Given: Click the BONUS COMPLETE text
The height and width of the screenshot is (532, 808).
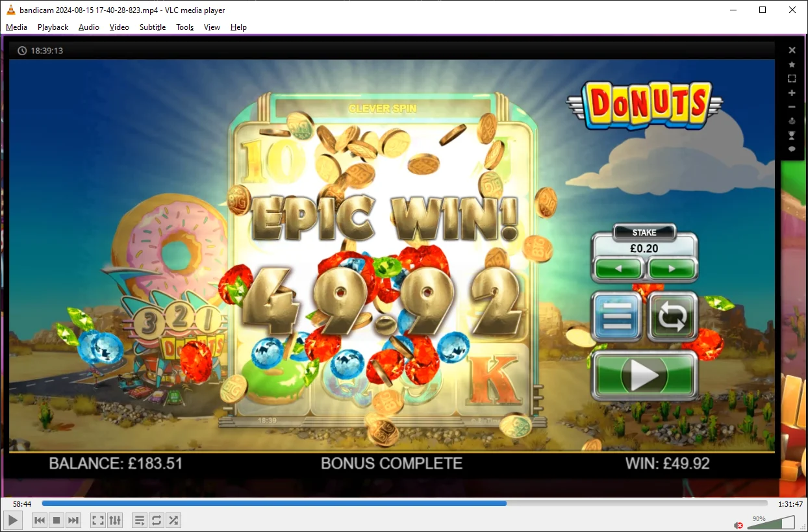Looking at the screenshot, I should [392, 464].
